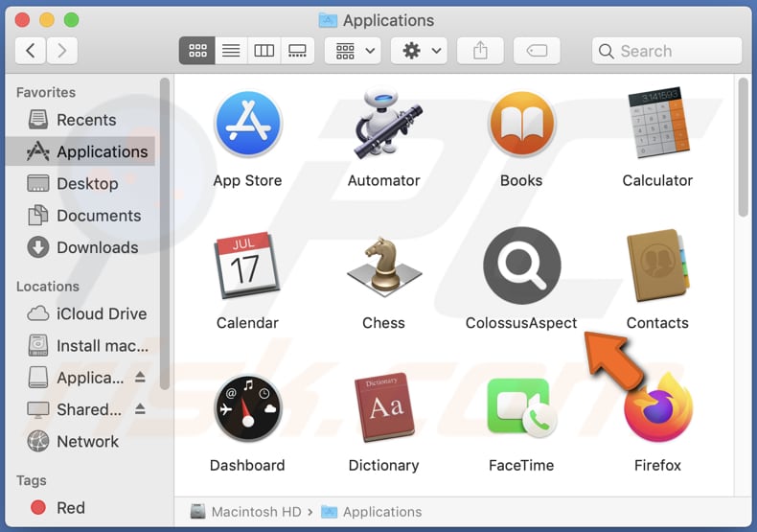
Task: Select Install mac... volume in sidebar
Action: coord(81,346)
